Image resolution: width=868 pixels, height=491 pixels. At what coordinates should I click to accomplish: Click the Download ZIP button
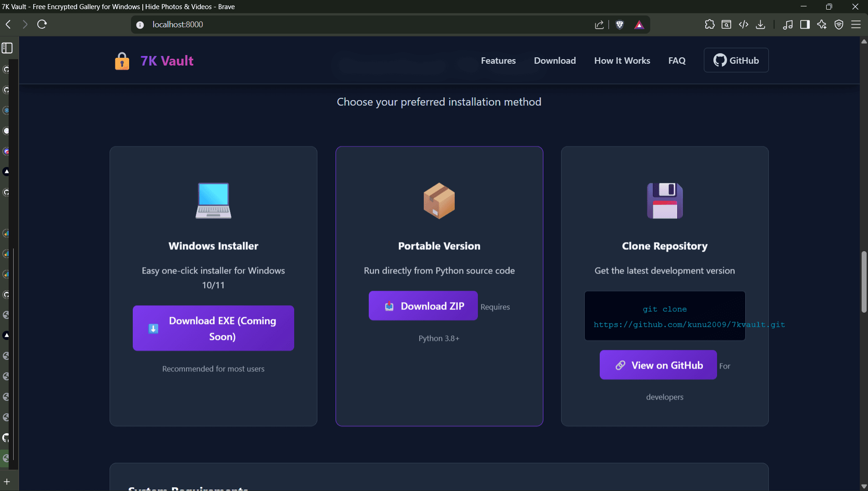423,306
